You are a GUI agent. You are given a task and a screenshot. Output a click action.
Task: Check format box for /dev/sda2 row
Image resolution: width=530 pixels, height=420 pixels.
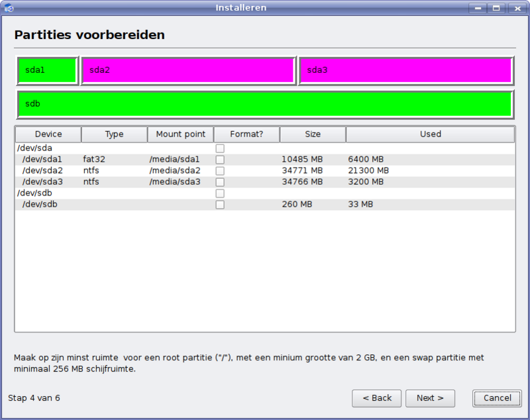point(220,171)
